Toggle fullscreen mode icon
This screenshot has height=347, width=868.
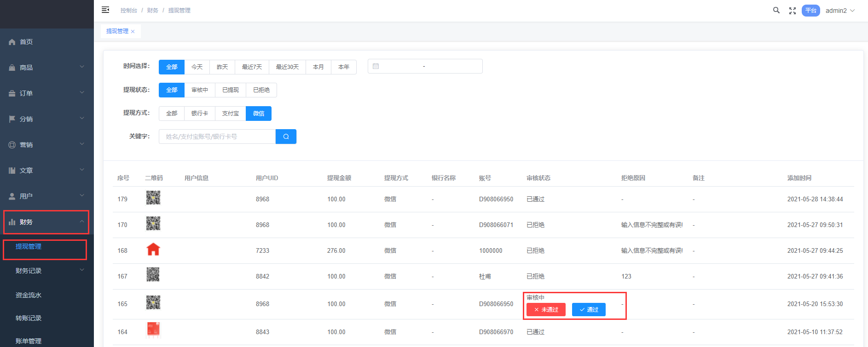click(x=793, y=11)
